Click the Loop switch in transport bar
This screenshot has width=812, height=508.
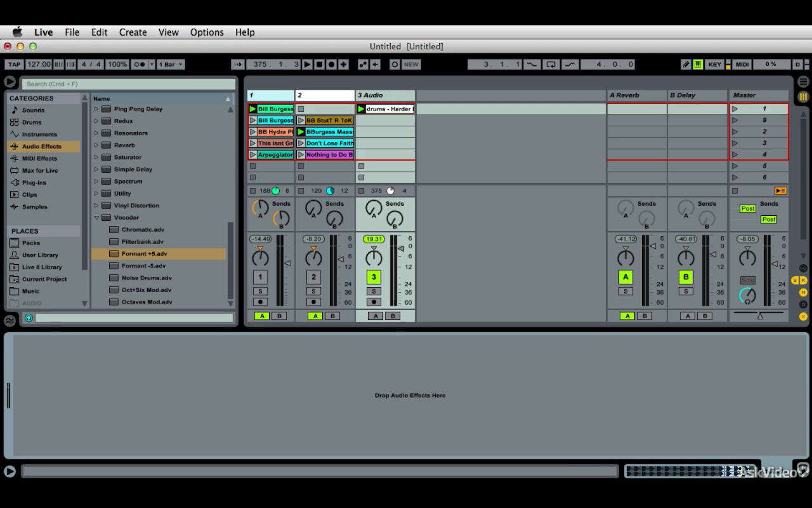point(551,64)
